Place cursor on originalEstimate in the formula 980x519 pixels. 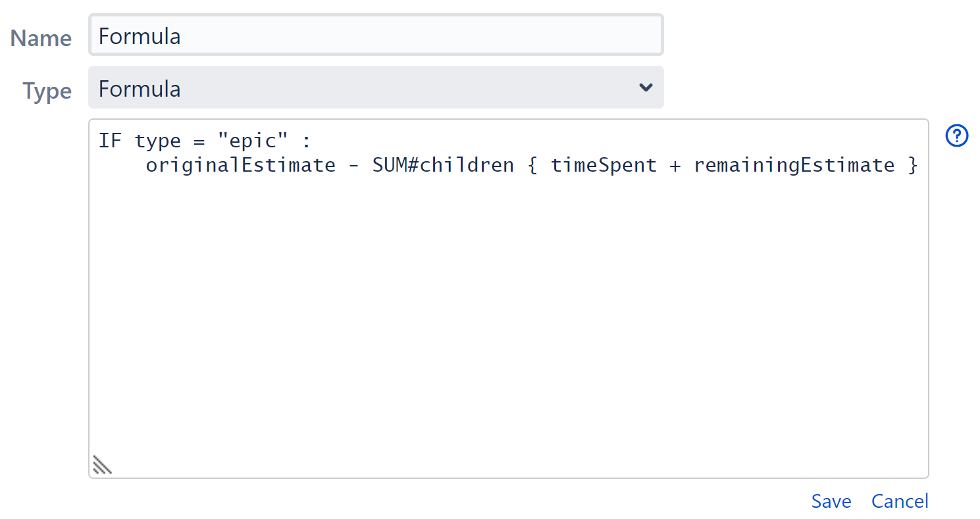pyautogui.click(x=240, y=165)
